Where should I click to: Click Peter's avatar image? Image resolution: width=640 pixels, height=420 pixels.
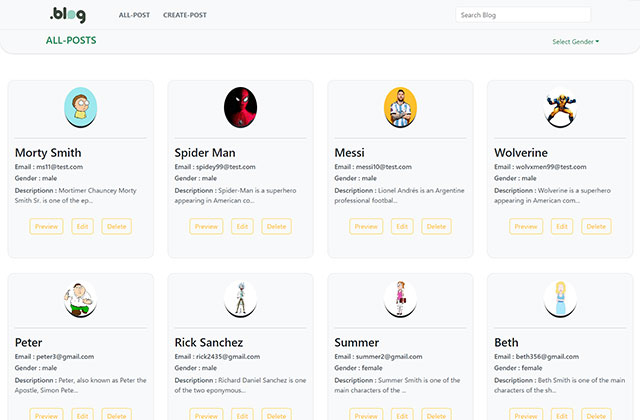click(80, 299)
